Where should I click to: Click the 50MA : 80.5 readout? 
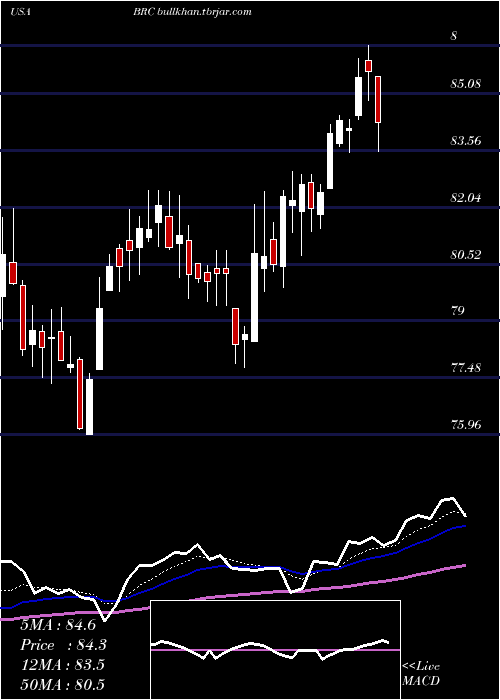pos(62,684)
